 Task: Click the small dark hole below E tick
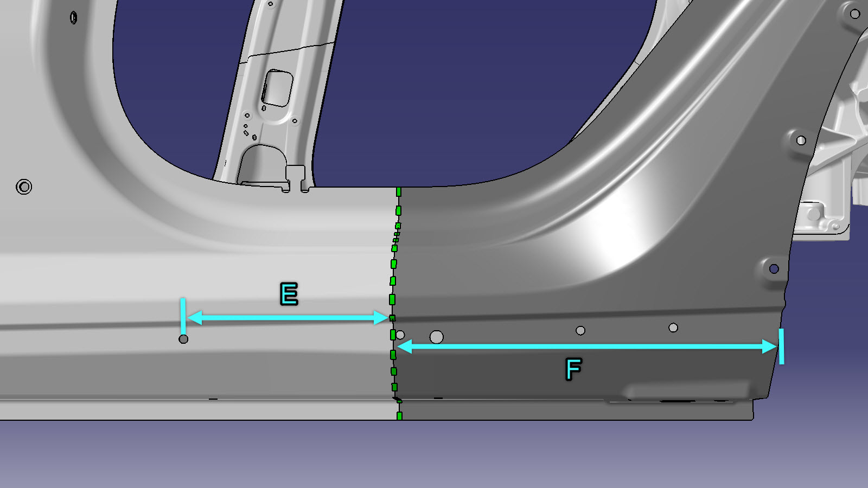click(183, 339)
